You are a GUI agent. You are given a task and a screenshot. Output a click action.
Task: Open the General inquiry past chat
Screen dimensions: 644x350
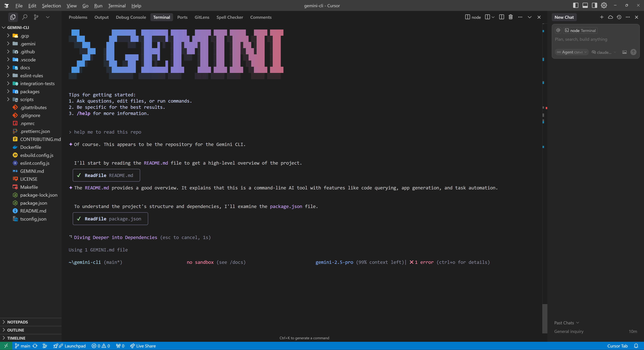click(x=595, y=331)
